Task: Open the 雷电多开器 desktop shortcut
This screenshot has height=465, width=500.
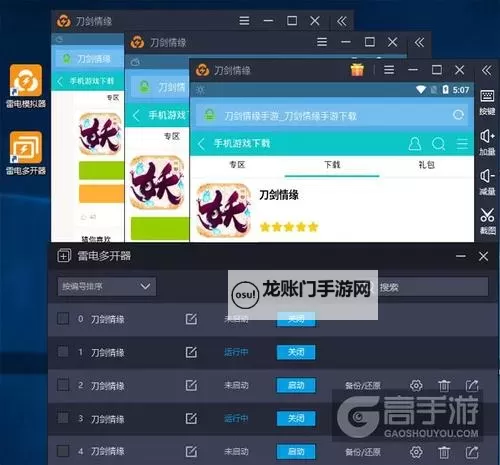Action: [26, 153]
